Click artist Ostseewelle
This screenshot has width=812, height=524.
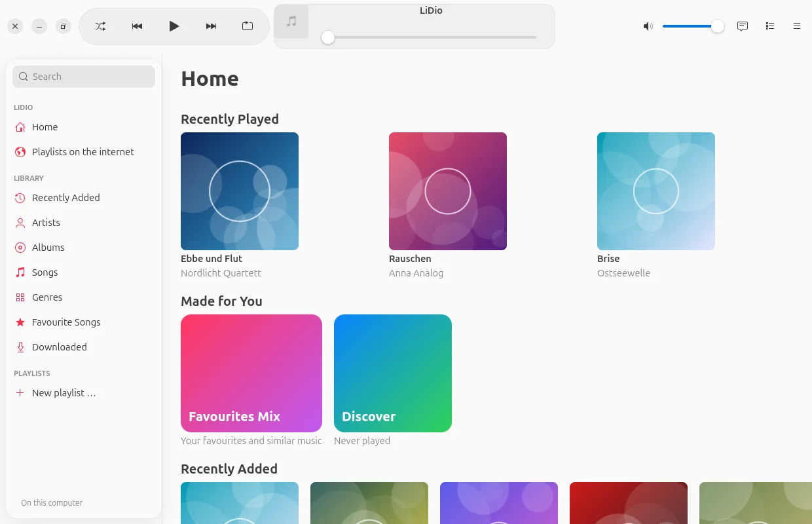pyautogui.click(x=623, y=273)
